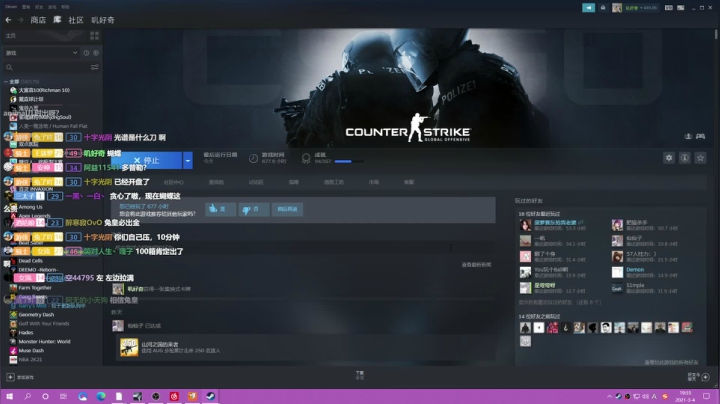Open the 游戏 filter dropdown
The image size is (720, 404).
point(41,53)
